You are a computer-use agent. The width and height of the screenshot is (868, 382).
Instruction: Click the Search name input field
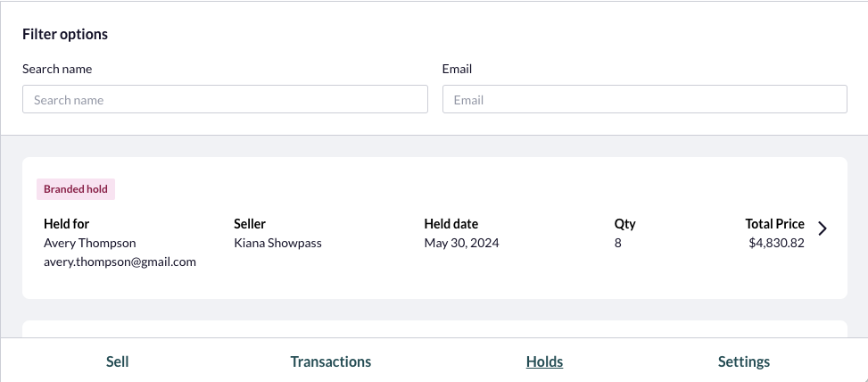tap(225, 99)
